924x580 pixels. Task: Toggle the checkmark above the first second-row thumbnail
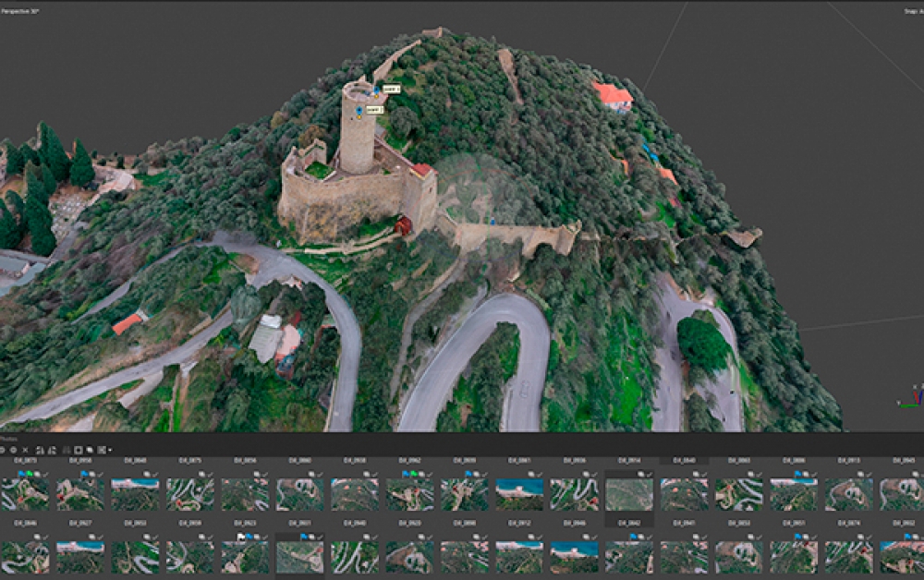(x=46, y=536)
